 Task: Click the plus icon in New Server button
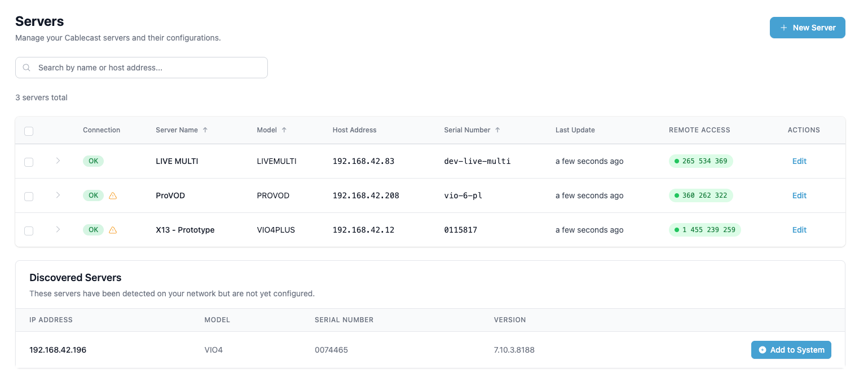[x=783, y=27]
